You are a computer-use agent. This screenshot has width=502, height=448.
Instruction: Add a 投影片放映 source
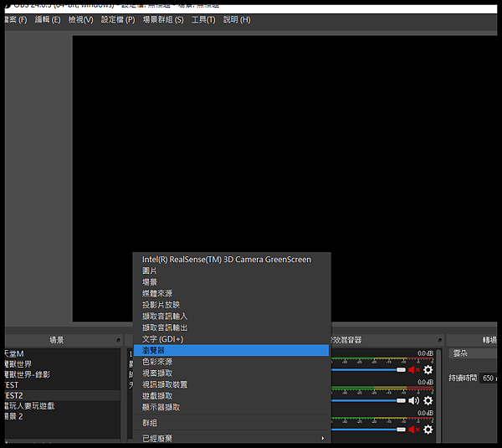click(232, 305)
